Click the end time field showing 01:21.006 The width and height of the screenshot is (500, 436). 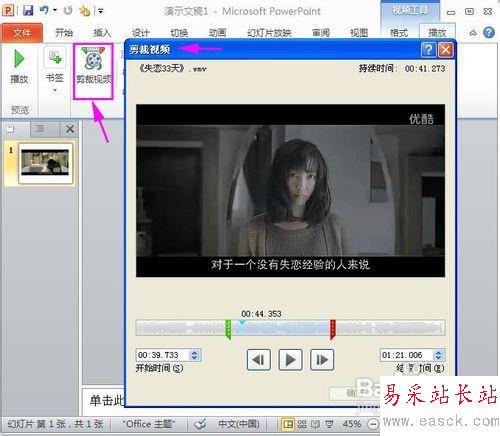click(407, 355)
